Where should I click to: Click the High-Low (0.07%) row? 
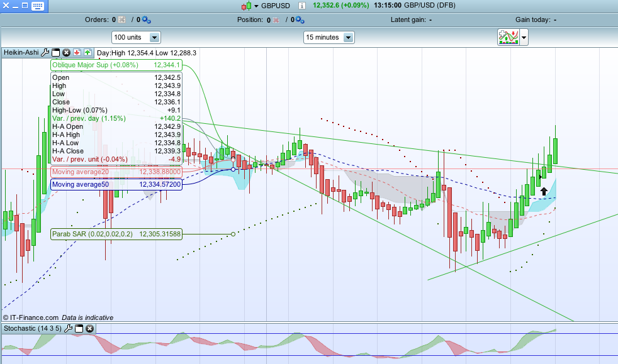(116, 110)
